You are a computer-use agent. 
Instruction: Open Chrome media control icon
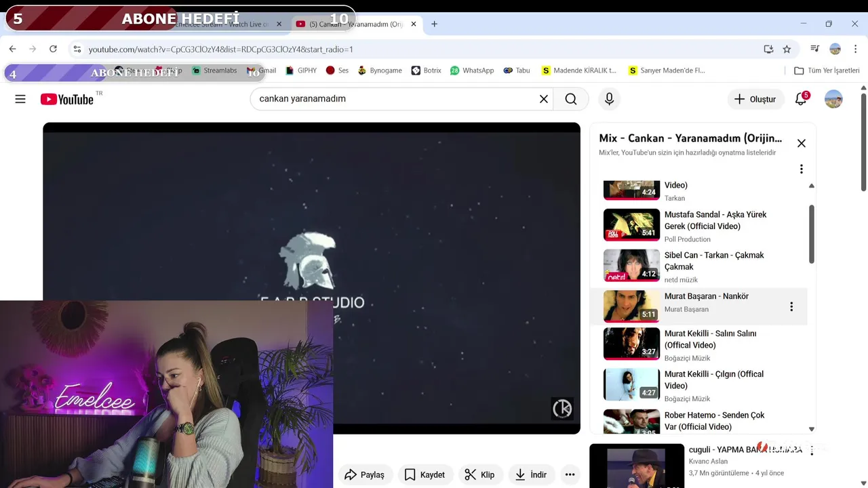[814, 49]
